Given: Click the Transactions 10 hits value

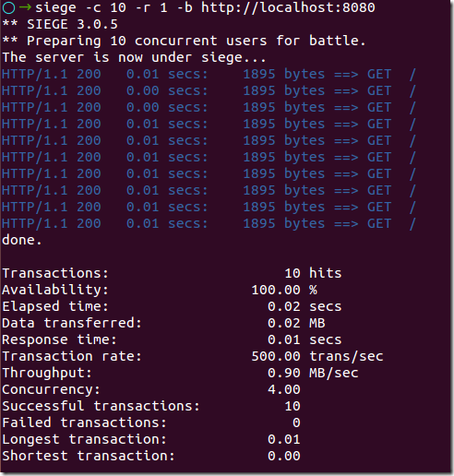Looking at the screenshot, I should [x=313, y=273].
